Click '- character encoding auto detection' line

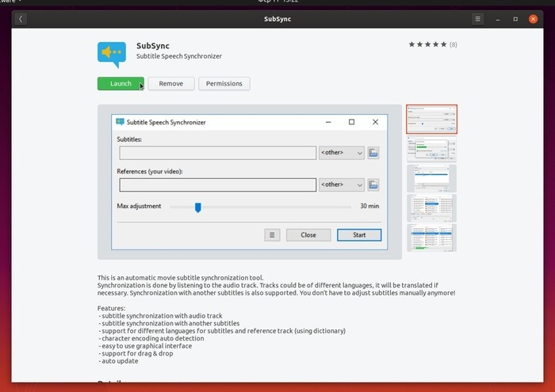coord(151,339)
